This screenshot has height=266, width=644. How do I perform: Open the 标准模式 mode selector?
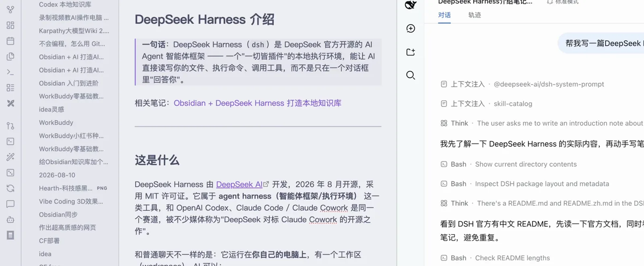click(x=563, y=2)
